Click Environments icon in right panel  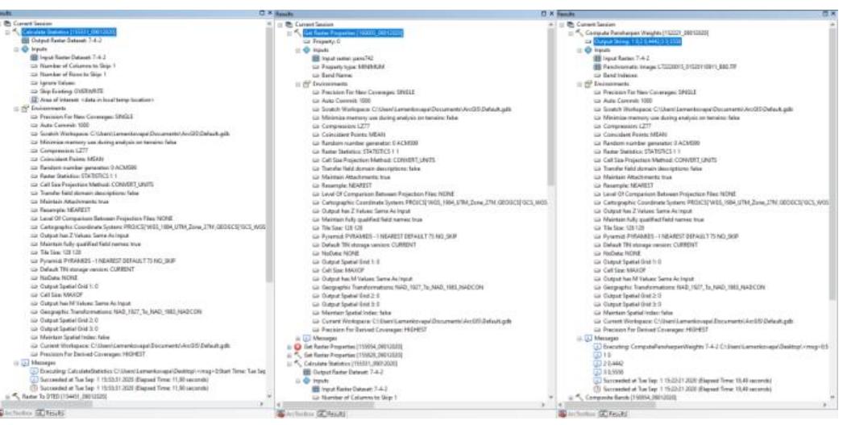[x=588, y=84]
